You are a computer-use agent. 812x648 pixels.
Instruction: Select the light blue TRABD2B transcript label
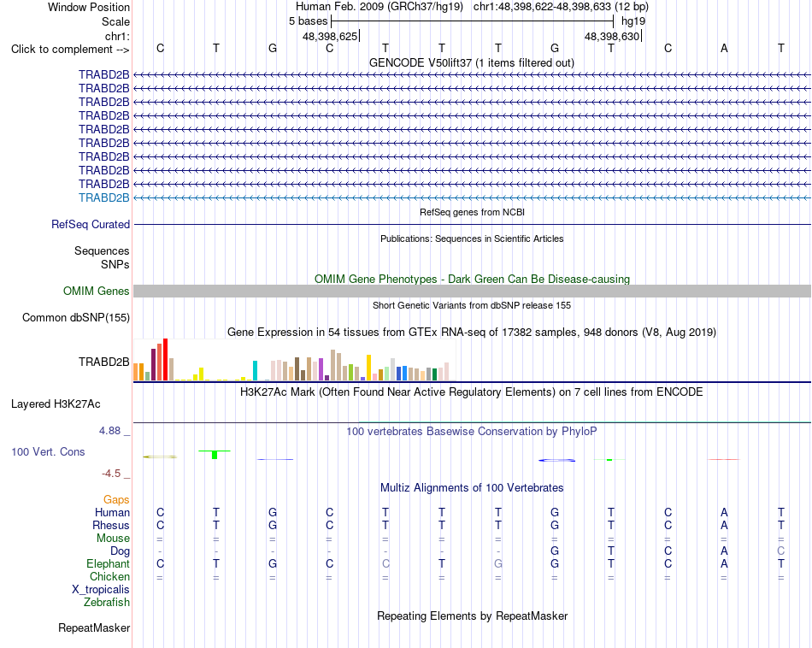coord(104,197)
